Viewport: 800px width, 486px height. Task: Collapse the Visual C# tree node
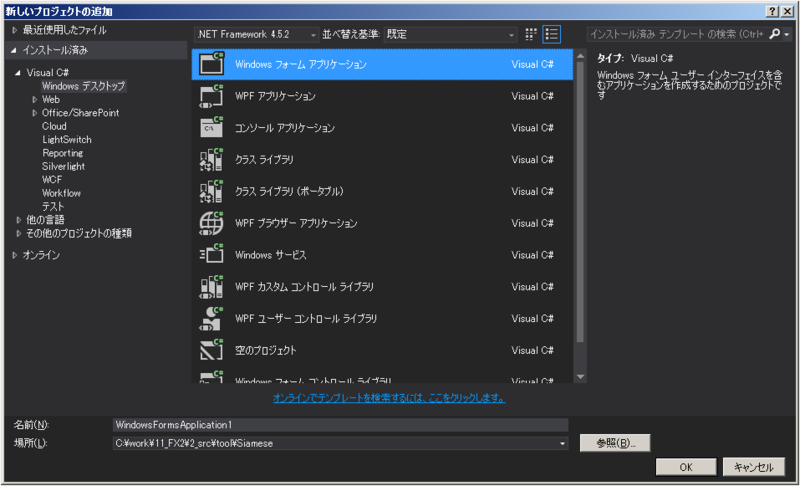pyautogui.click(x=18, y=73)
